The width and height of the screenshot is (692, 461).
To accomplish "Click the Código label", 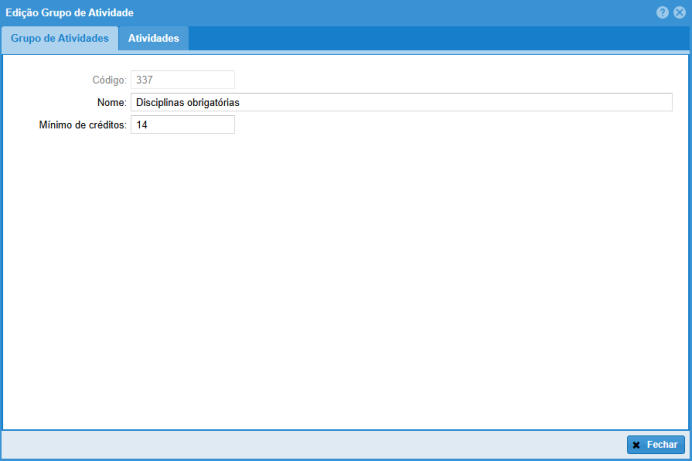I will pos(108,80).
